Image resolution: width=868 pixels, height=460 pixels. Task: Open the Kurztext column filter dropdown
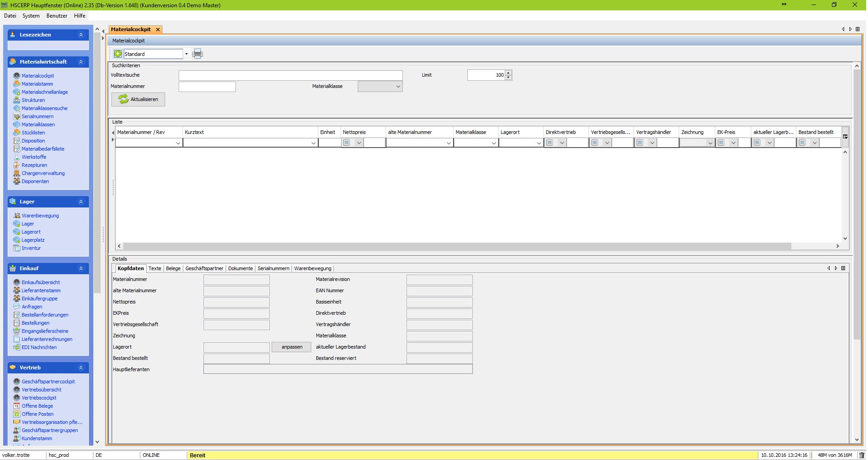(313, 143)
